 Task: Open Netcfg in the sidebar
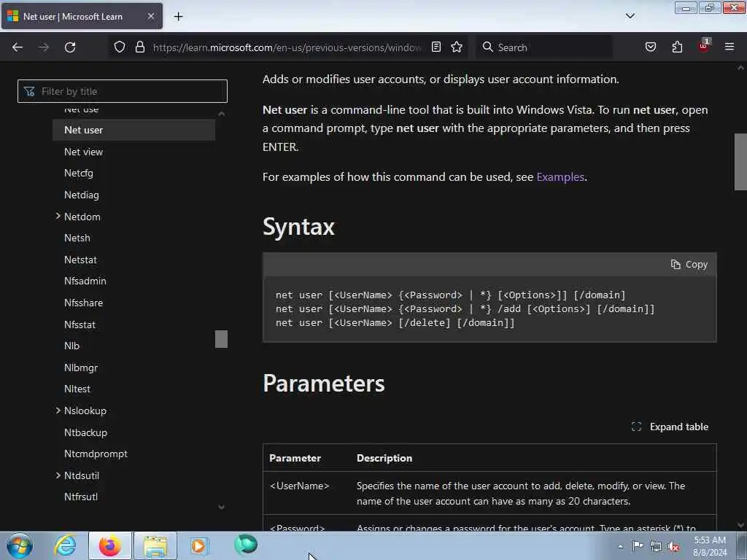click(79, 174)
